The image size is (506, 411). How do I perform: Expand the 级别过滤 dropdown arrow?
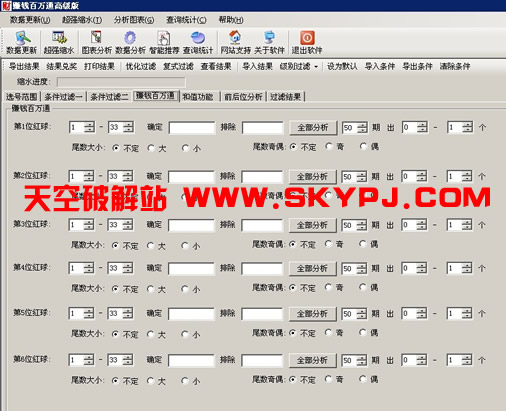point(316,67)
